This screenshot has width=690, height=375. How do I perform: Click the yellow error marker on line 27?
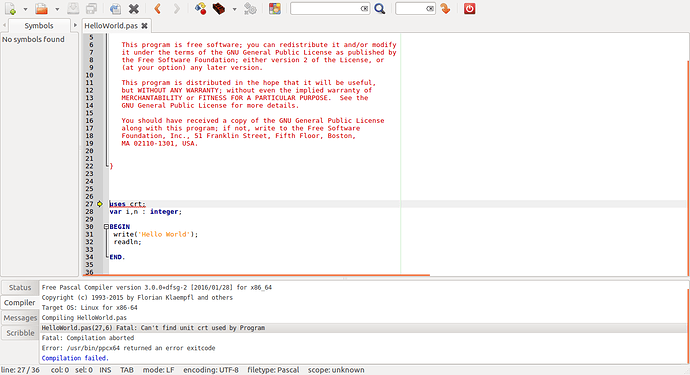(x=100, y=204)
